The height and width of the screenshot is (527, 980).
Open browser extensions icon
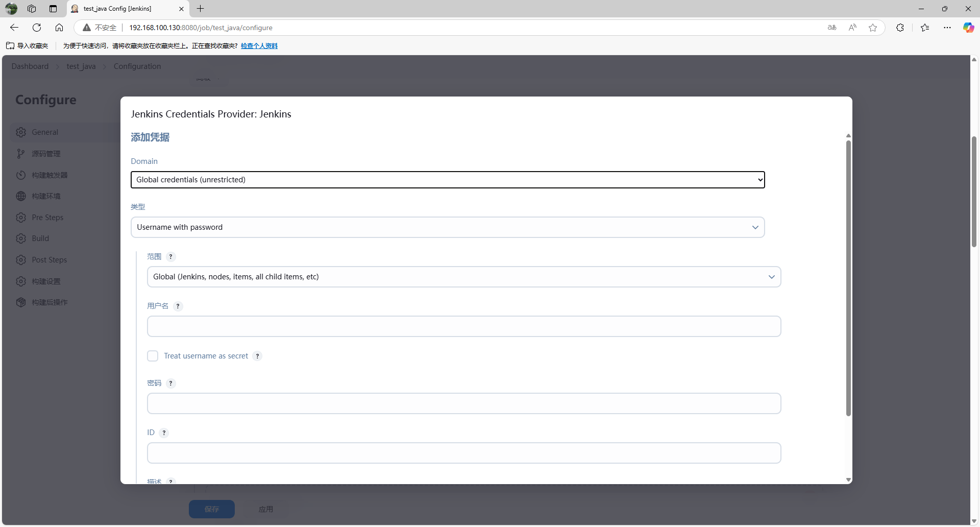[900, 28]
